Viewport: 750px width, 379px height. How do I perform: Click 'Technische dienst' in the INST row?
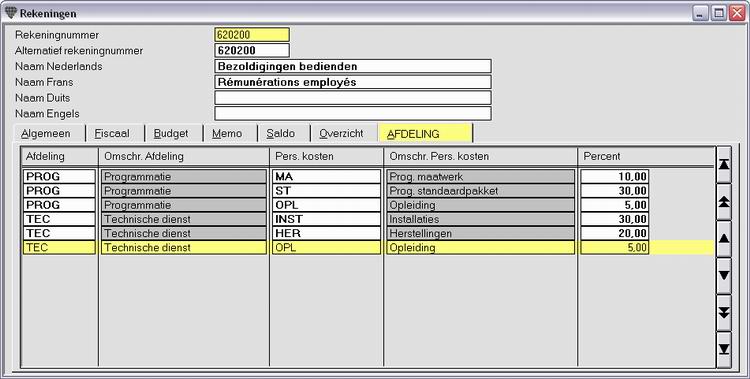tap(184, 219)
